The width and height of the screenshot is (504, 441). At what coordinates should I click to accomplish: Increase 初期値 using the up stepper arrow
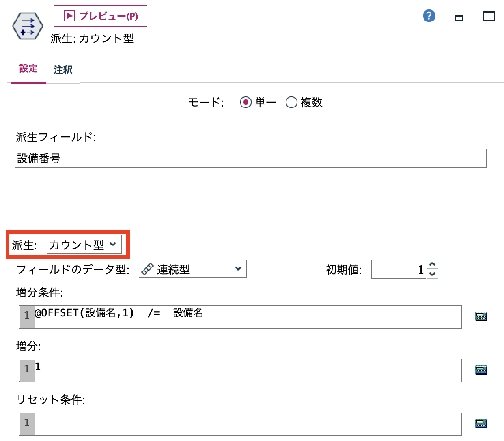point(432,265)
